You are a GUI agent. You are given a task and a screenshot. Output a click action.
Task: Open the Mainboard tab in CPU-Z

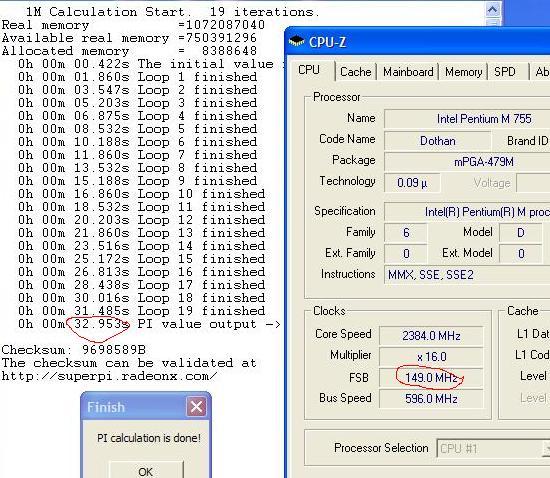[x=408, y=72]
